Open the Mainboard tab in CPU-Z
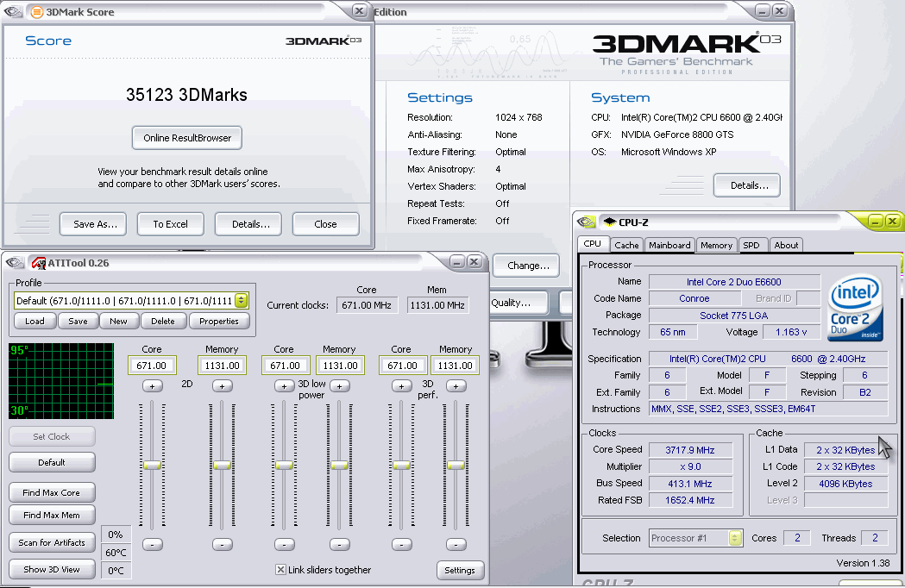905x588 pixels. tap(669, 245)
